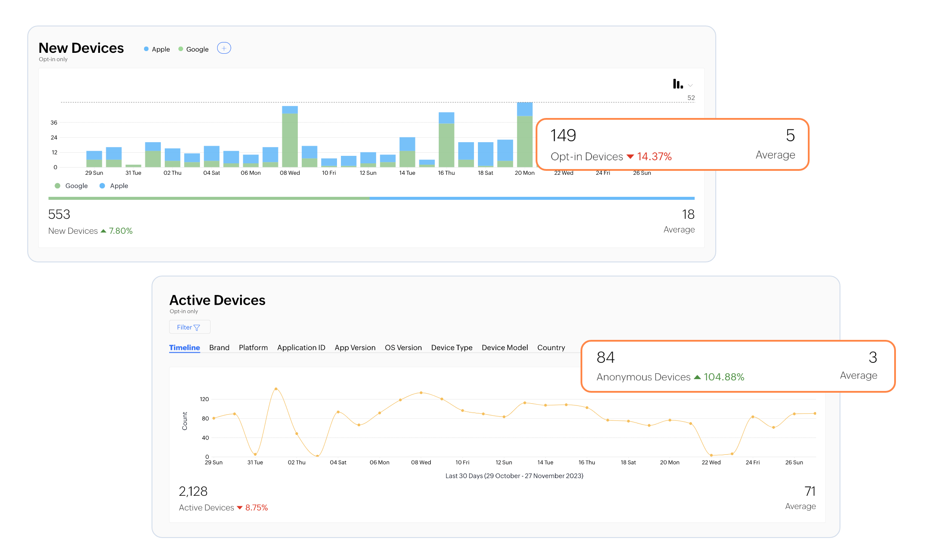Click the green-blue platform distribution bar
Viewport: 925px width, 560px height.
(370, 198)
